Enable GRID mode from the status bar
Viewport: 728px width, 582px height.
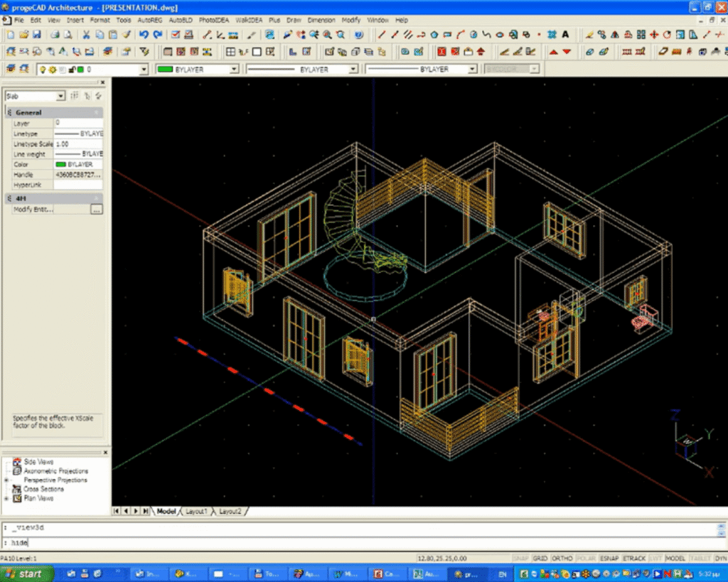click(540, 559)
